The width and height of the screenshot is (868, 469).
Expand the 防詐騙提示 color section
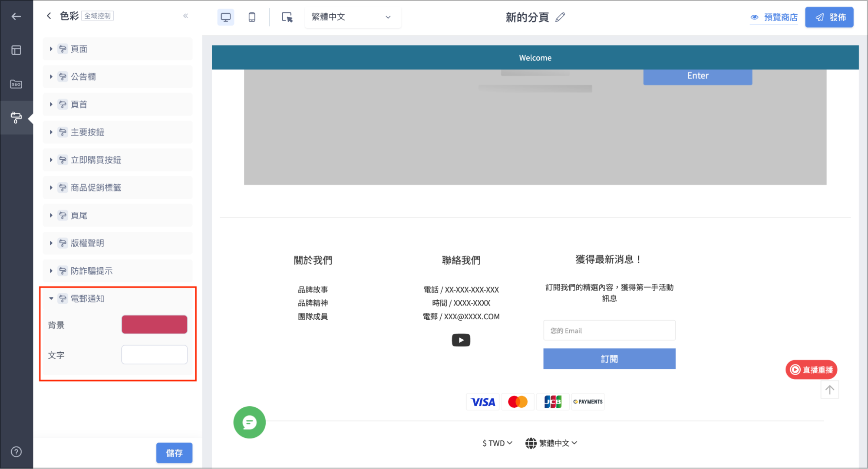pos(117,271)
